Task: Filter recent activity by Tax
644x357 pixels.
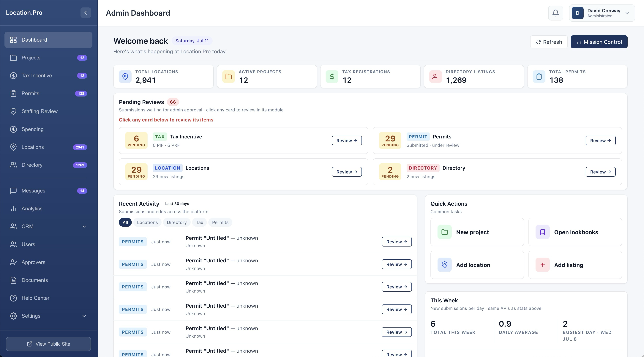Action: [x=199, y=222]
